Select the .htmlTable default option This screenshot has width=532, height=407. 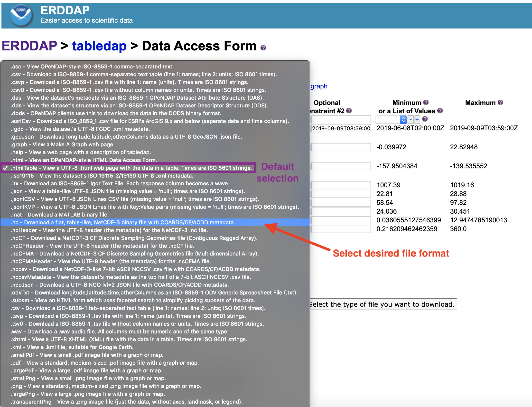(155, 168)
